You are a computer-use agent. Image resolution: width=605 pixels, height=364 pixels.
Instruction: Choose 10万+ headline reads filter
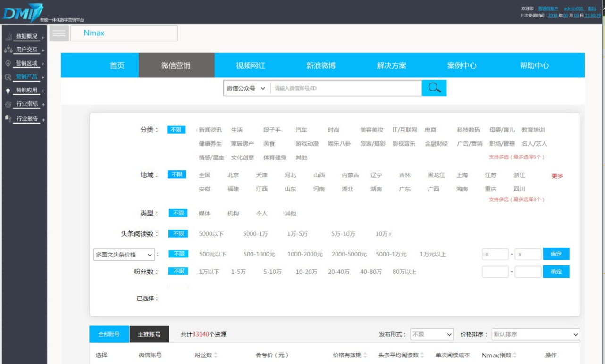(384, 234)
